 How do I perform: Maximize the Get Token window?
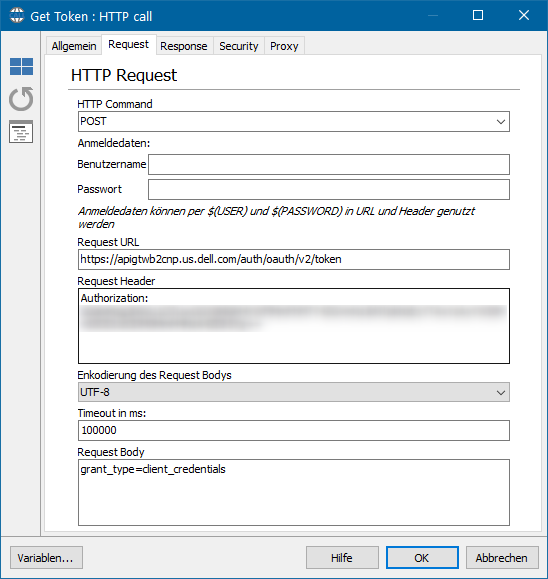(x=478, y=15)
